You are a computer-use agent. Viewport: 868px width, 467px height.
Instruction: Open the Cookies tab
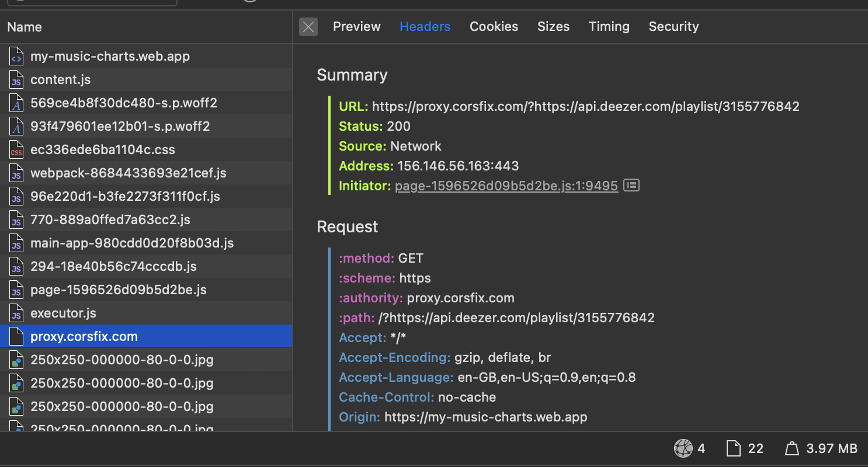pos(494,27)
